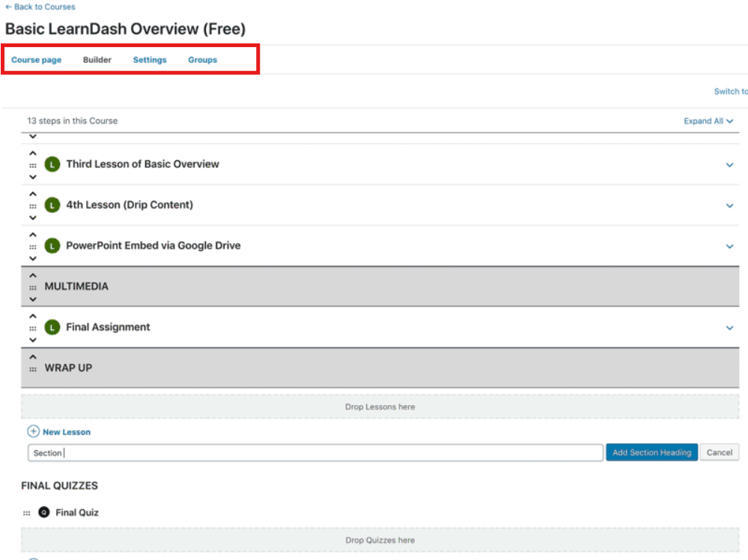
Task: Expand the 4th Lesson (Drip Content) row
Action: pyautogui.click(x=729, y=205)
